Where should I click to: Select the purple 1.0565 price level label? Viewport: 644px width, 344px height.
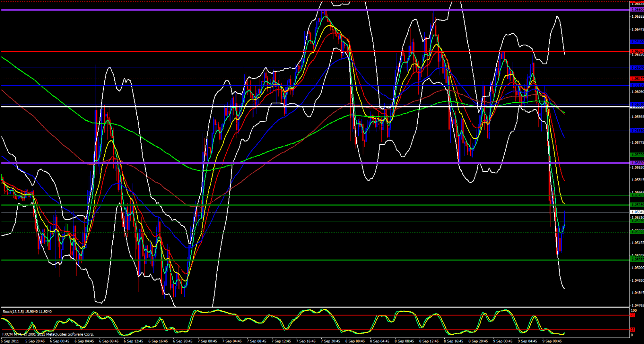coord(637,163)
